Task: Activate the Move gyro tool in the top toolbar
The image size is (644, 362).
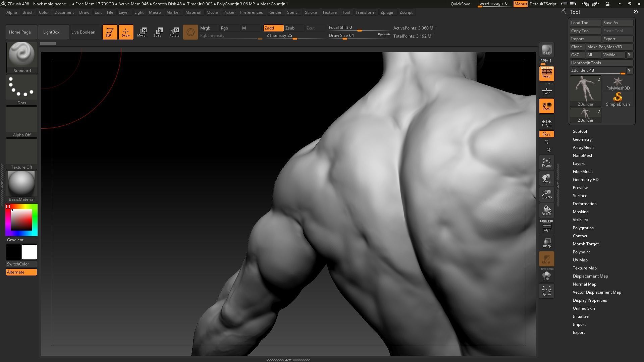Action: tap(142, 32)
